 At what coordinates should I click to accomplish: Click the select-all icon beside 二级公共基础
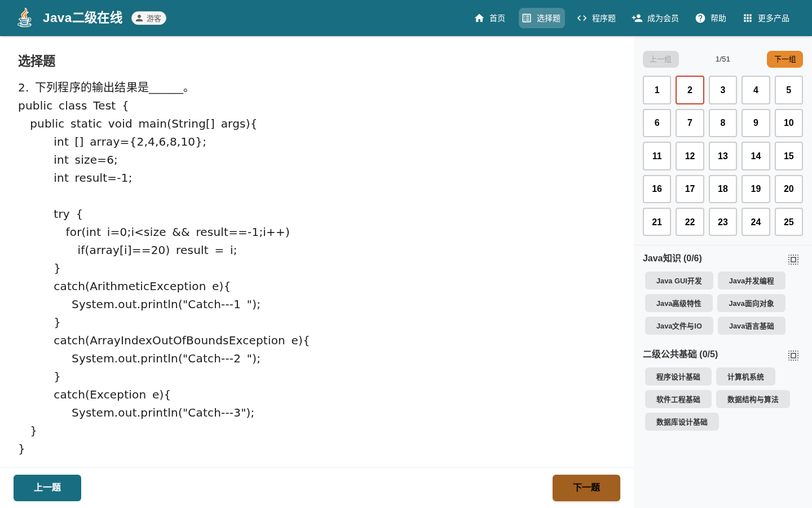[x=793, y=356]
